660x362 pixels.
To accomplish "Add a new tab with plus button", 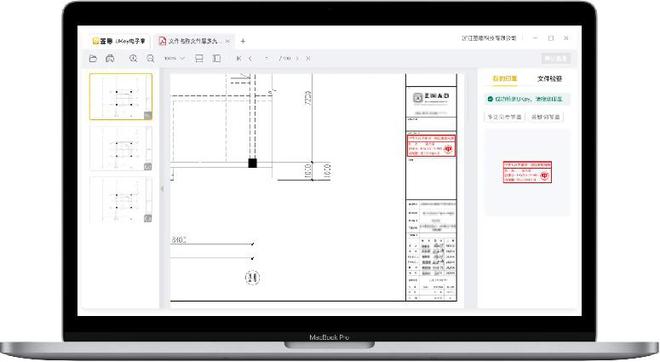I will pyautogui.click(x=243, y=41).
